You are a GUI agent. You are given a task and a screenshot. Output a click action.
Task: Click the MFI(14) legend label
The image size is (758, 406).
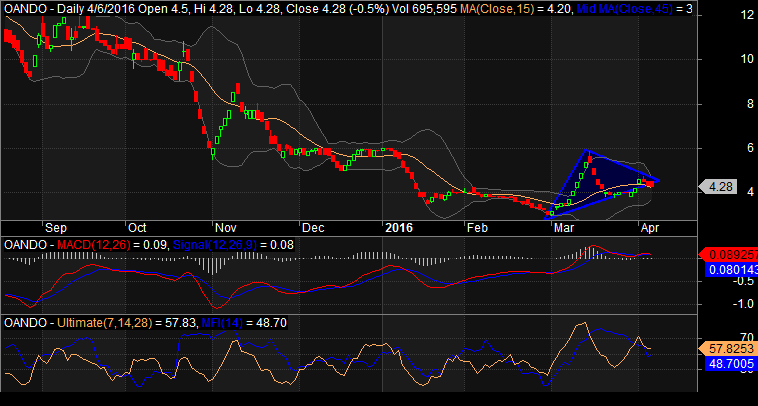(x=222, y=322)
